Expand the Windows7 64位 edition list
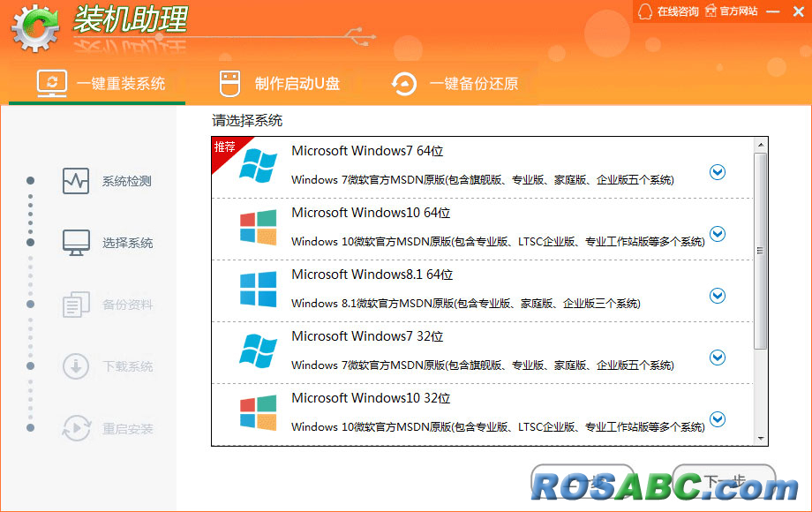 point(718,172)
